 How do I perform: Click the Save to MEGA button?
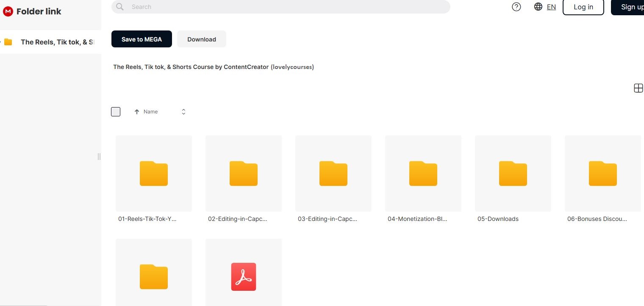tap(142, 39)
